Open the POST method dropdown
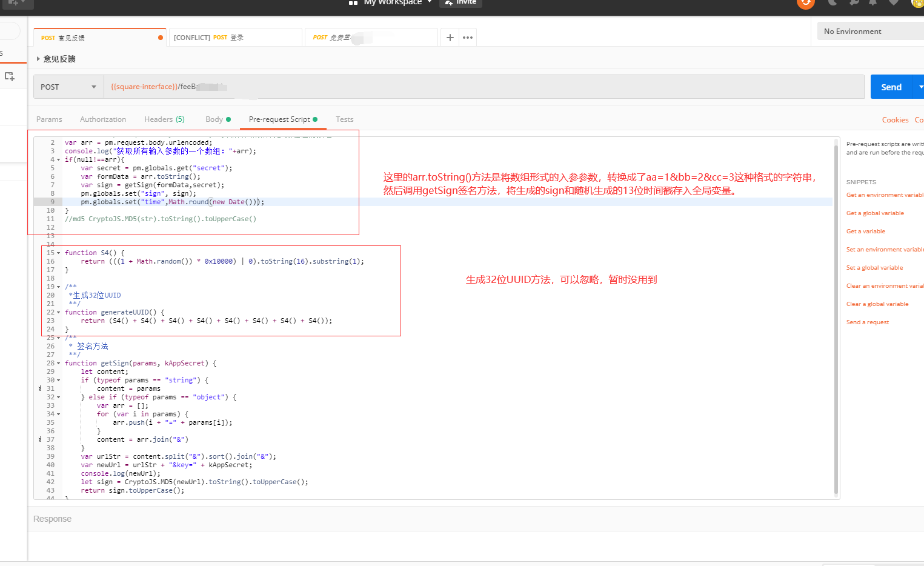The width and height of the screenshot is (924, 566). (x=68, y=87)
